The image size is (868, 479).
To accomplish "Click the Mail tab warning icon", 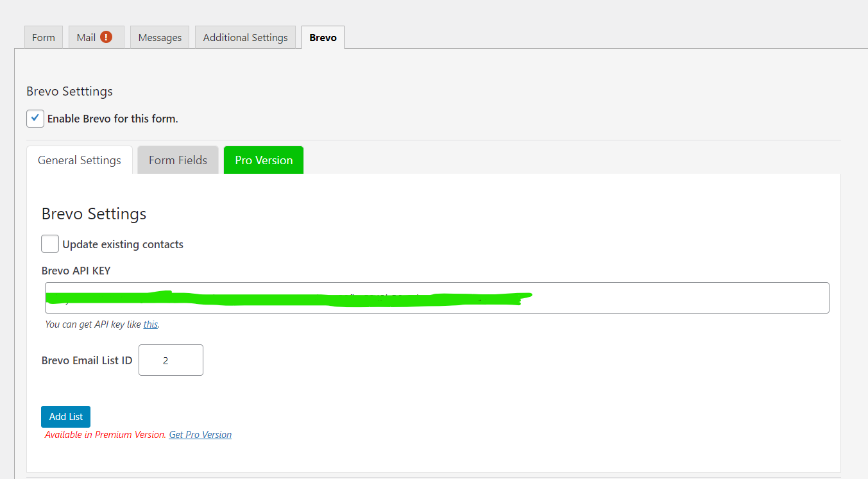I will [x=106, y=37].
